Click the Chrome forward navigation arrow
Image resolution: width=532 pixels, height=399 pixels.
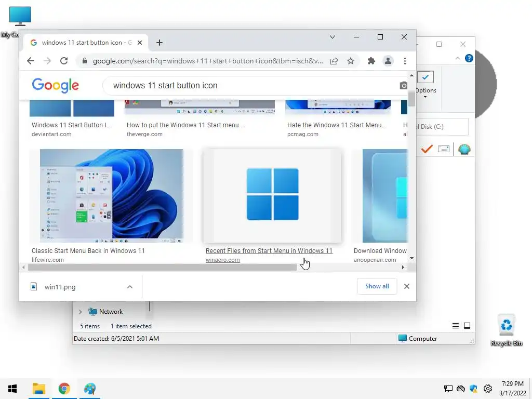47,61
